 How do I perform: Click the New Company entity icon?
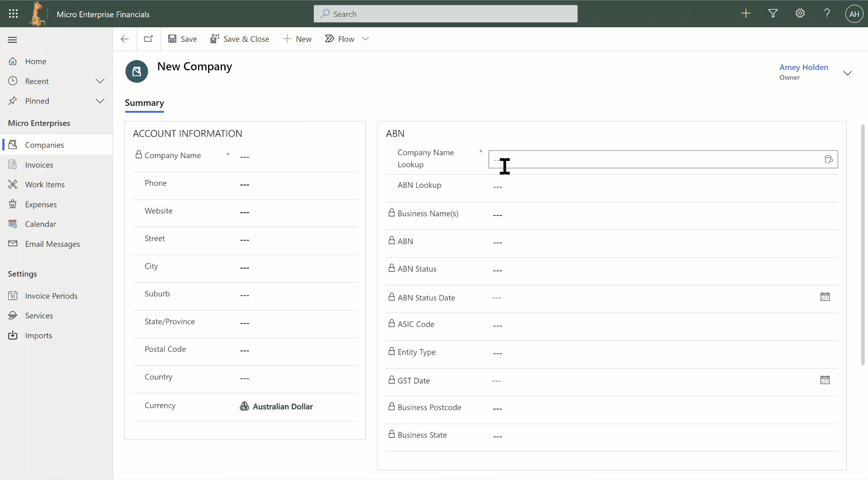(x=137, y=71)
